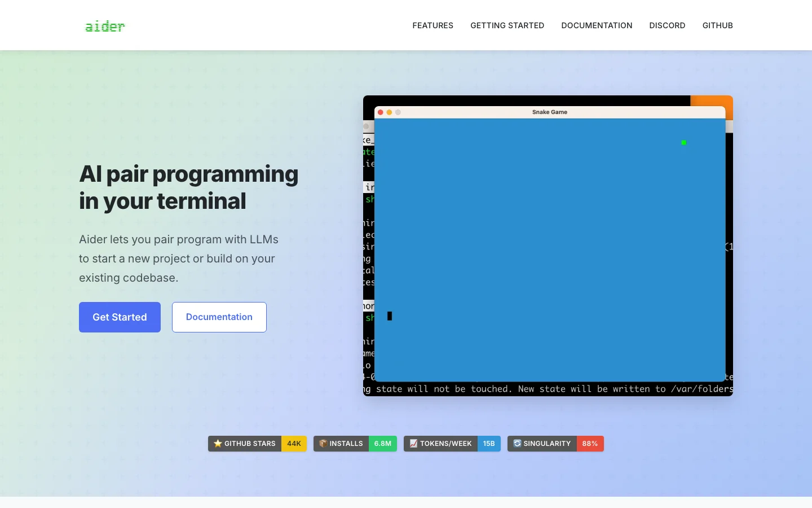This screenshot has width=812, height=508.
Task: Click the paragraph starting Aider lets you pair program
Action: [x=179, y=259]
